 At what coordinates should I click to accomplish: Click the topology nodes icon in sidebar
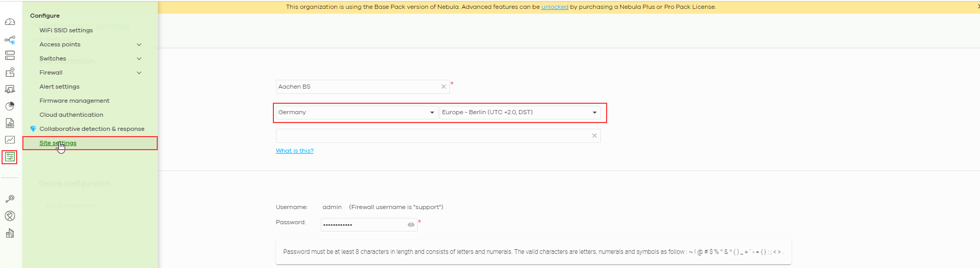point(10,40)
